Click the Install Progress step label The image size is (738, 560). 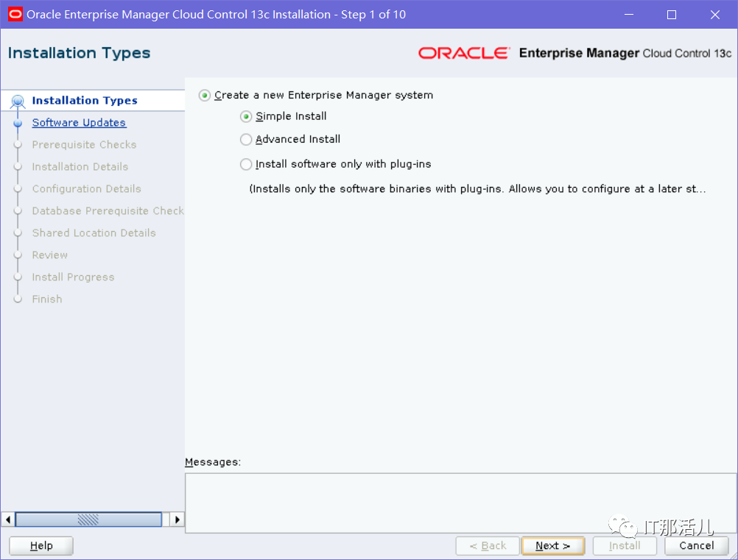[73, 277]
